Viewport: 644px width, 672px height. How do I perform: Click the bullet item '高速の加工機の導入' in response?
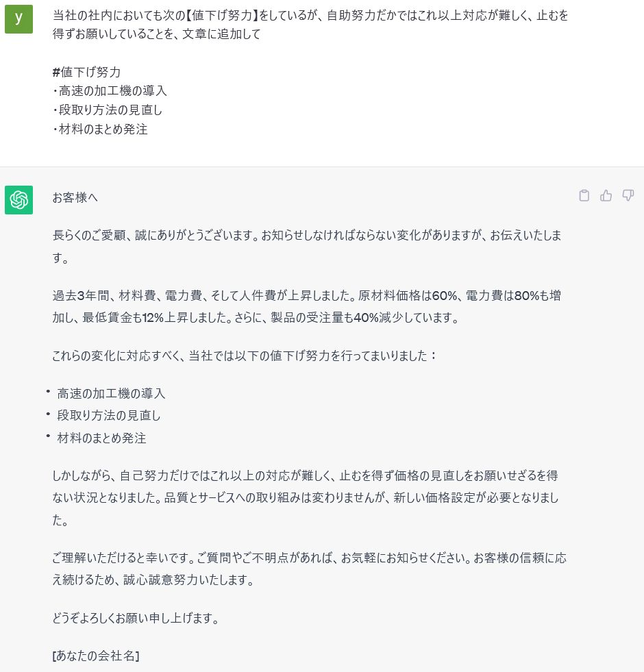111,393
